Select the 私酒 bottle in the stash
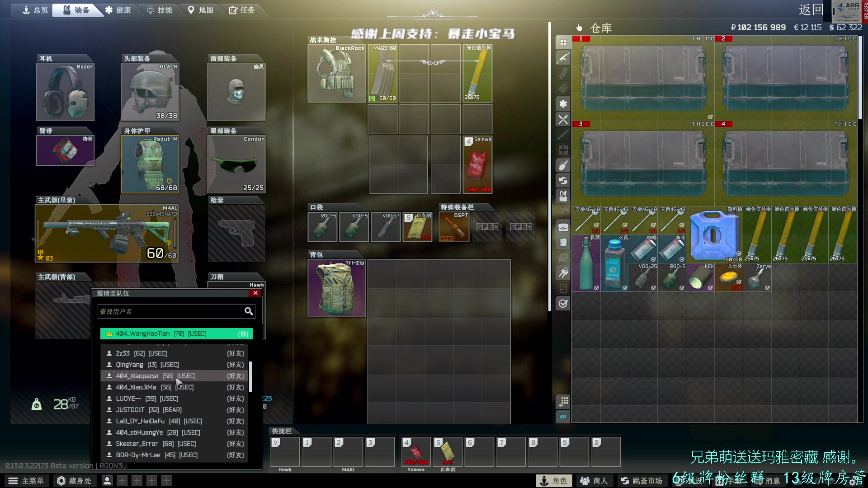 [x=586, y=263]
